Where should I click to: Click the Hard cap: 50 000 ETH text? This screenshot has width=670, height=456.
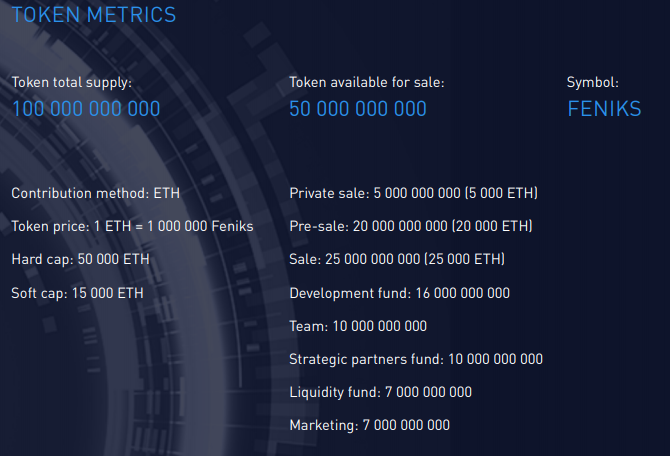pos(80,259)
